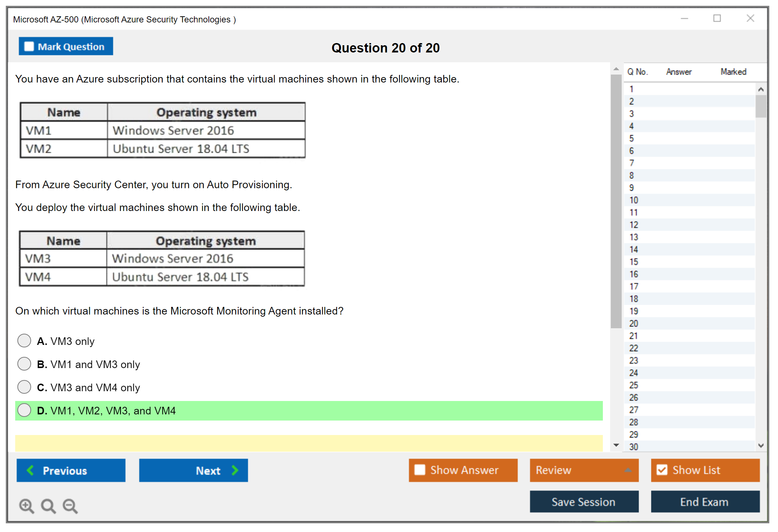Go to question 10 in the list
The height and width of the screenshot is (532, 778).
coord(634,200)
